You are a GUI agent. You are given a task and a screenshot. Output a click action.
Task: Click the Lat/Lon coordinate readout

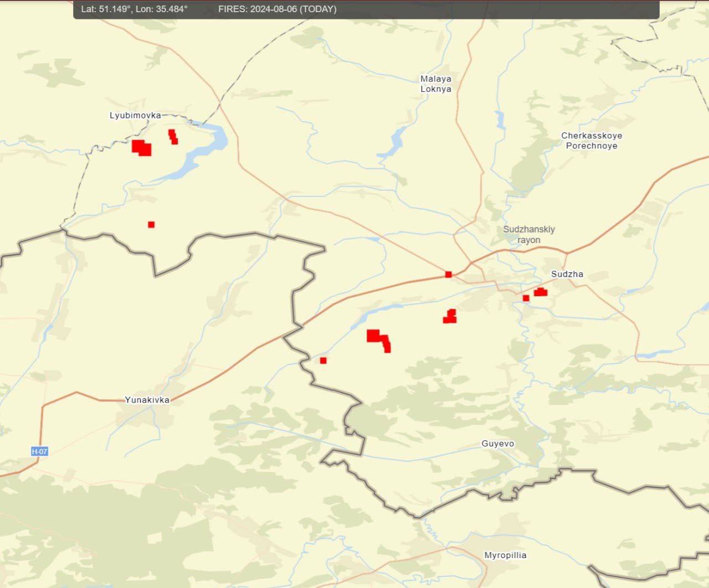134,9
